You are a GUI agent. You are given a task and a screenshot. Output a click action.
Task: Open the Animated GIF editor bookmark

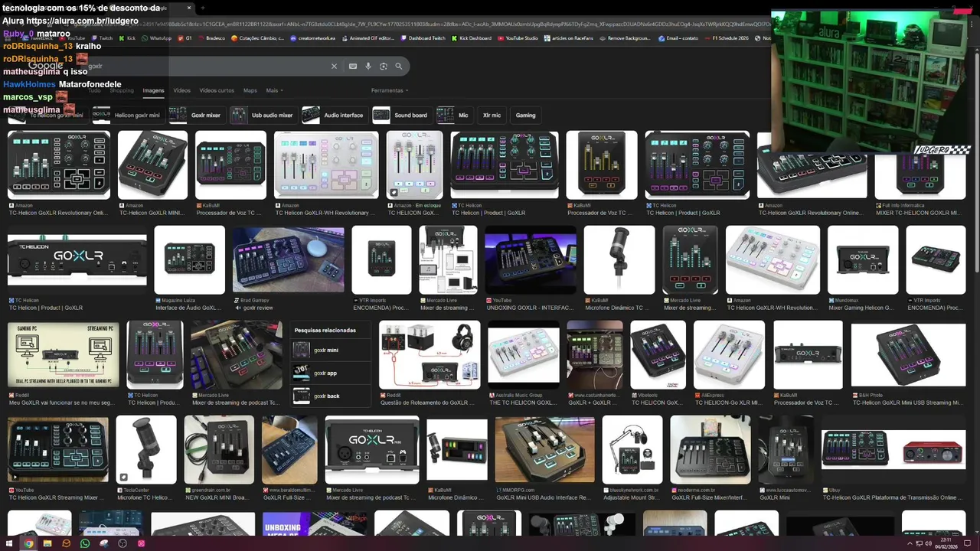(368, 38)
